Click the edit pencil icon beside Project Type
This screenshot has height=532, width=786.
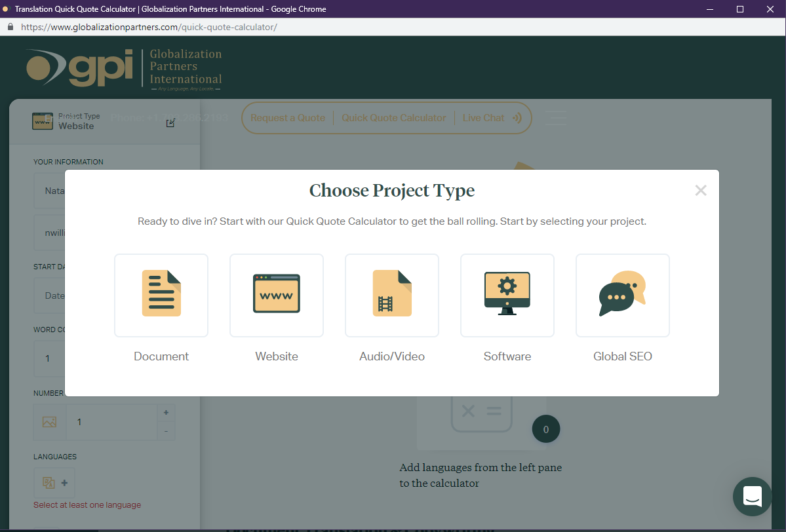tap(170, 123)
